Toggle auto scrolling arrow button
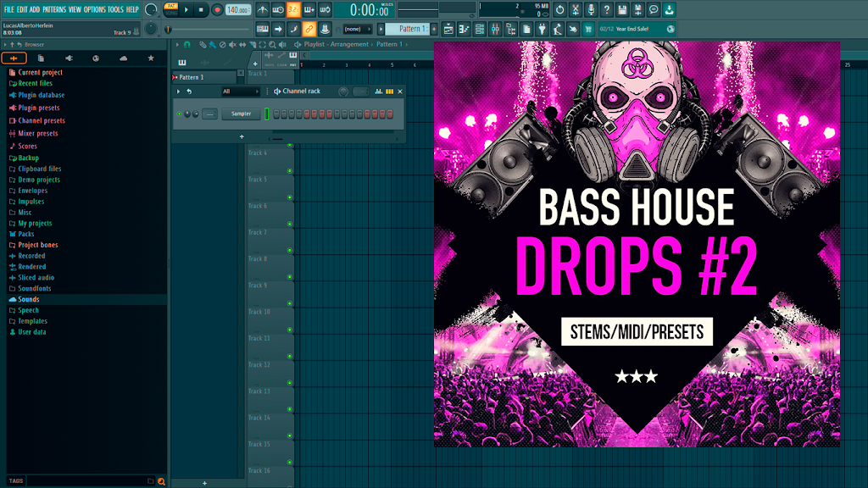 [278, 29]
